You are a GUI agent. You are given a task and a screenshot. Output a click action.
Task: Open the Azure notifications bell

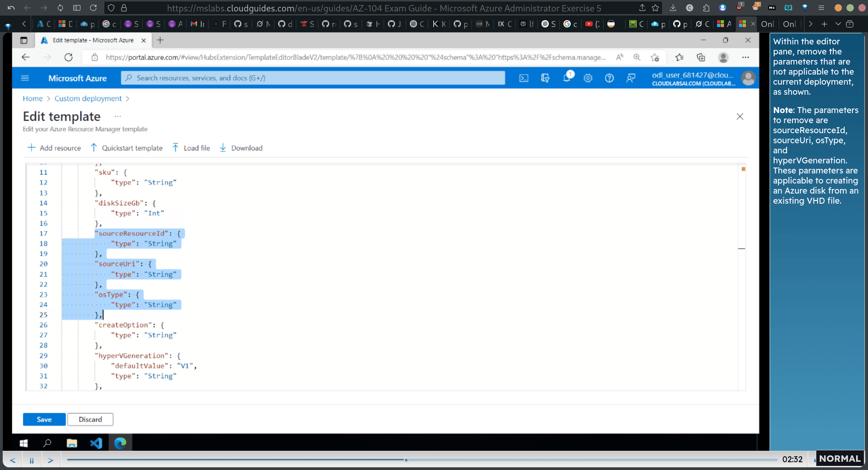(567, 78)
